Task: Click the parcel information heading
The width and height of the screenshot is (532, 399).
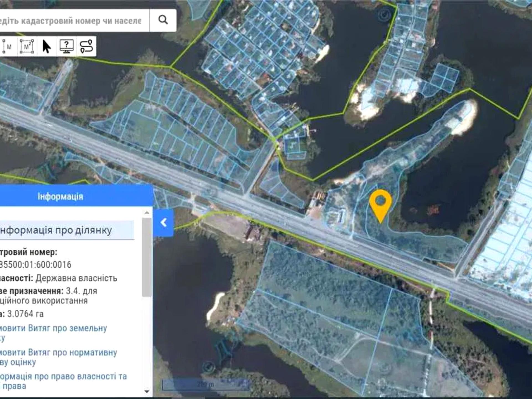Action: pyautogui.click(x=56, y=230)
